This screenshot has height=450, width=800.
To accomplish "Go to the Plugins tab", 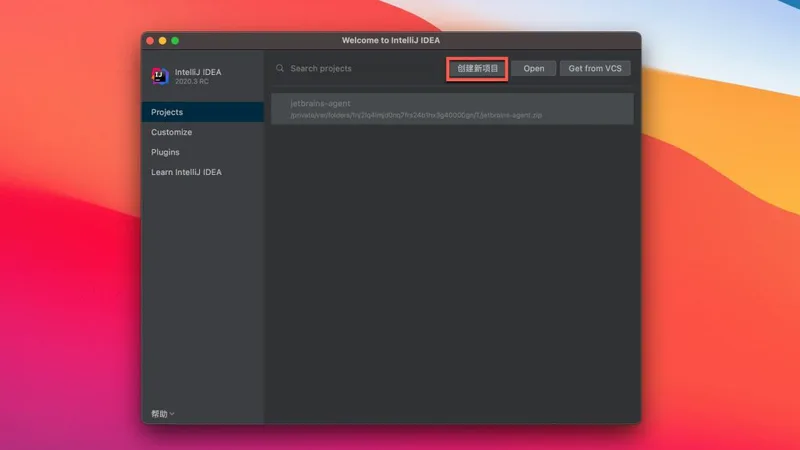I will tap(165, 152).
